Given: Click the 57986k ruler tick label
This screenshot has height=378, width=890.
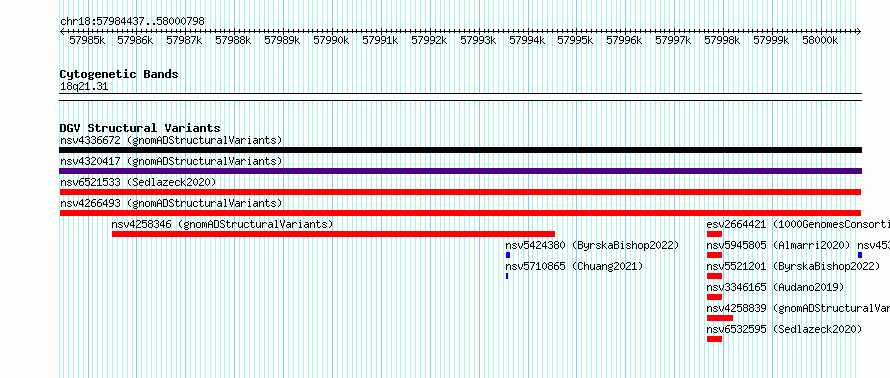Looking at the screenshot, I should pyautogui.click(x=135, y=40).
